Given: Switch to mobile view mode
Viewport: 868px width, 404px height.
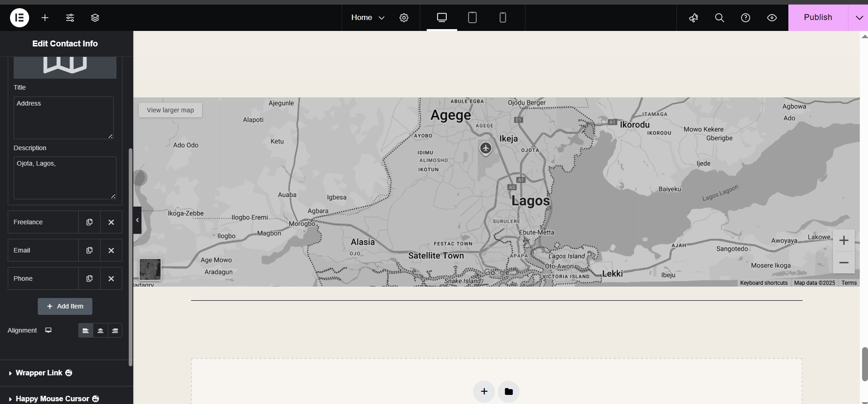Looking at the screenshot, I should (503, 18).
